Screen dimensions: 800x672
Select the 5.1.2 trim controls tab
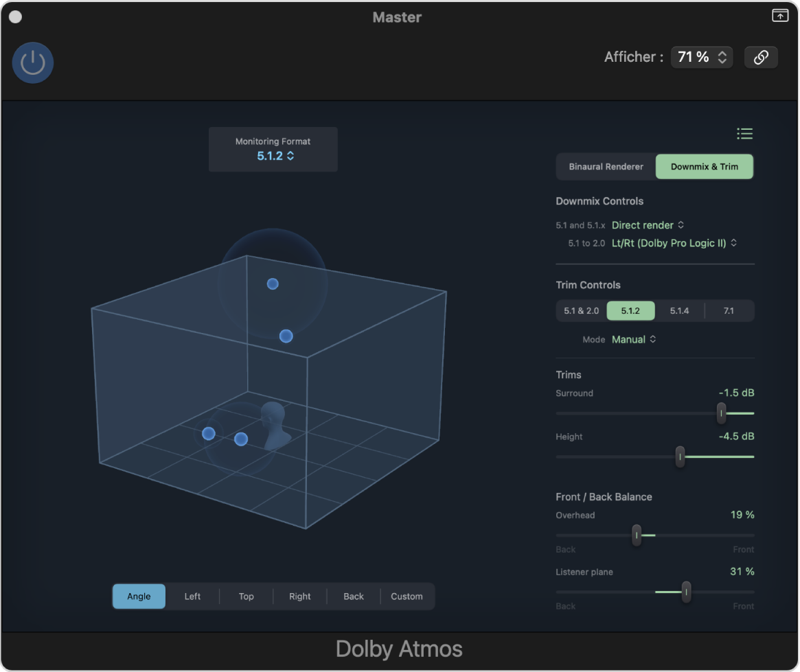[x=630, y=310]
